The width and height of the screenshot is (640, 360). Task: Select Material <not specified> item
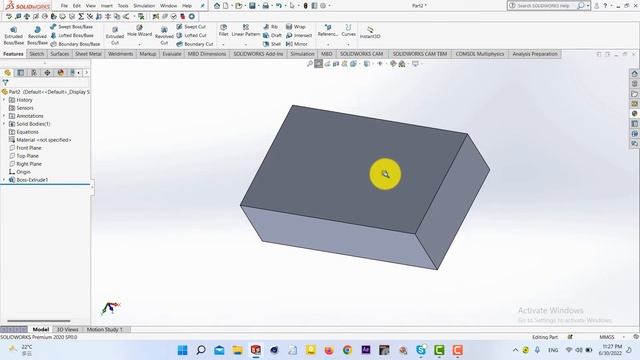pyautogui.click(x=40, y=140)
